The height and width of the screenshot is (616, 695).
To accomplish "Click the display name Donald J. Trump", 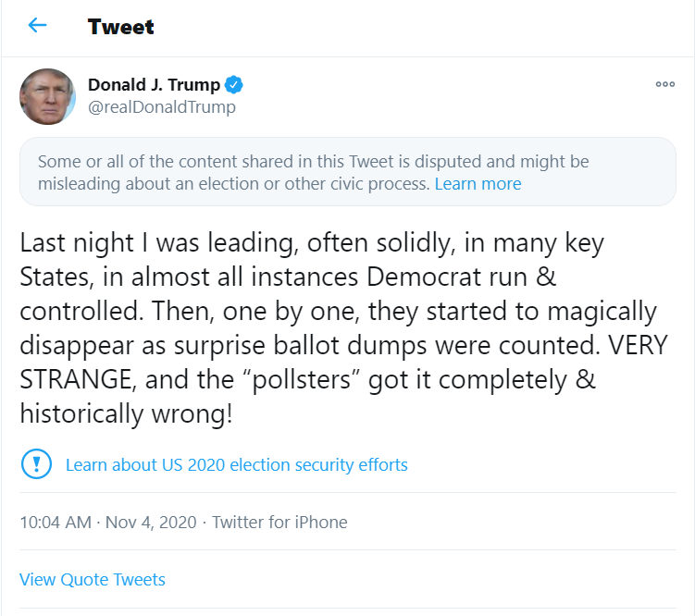I will click(154, 85).
